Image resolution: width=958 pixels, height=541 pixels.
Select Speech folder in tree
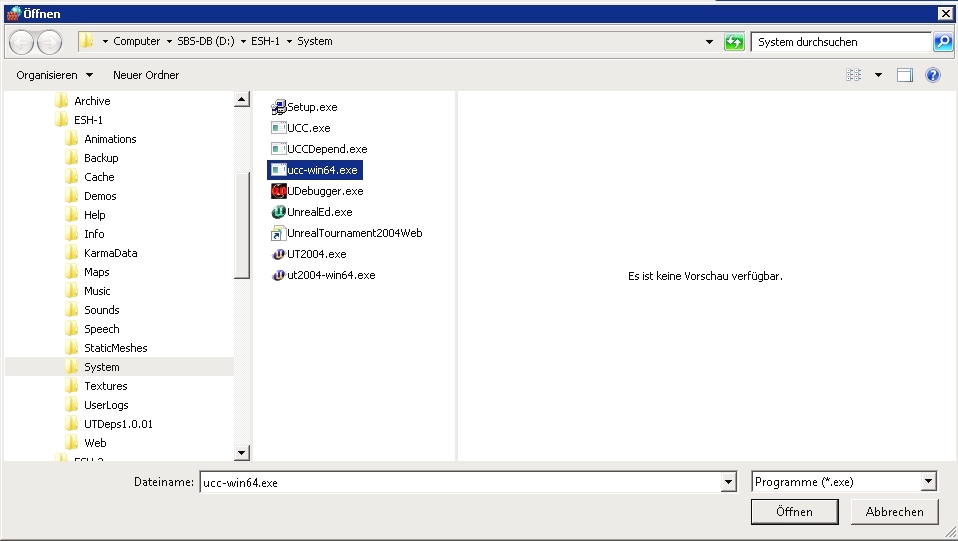coord(101,328)
